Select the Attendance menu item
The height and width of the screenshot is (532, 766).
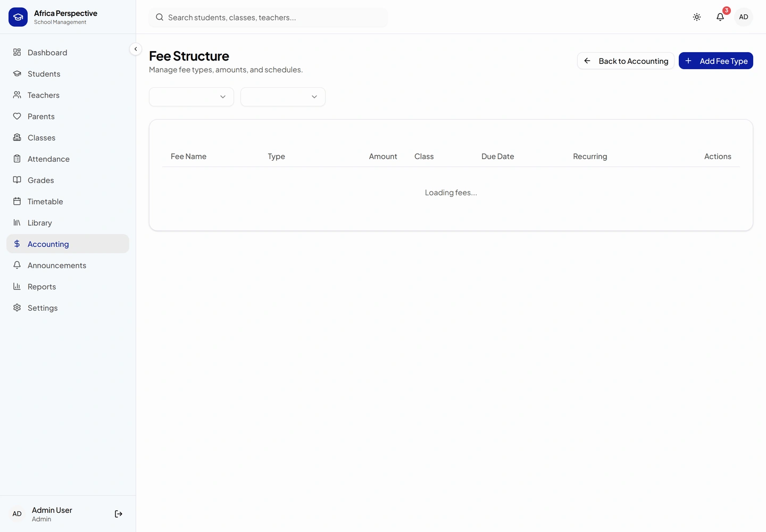click(68, 159)
